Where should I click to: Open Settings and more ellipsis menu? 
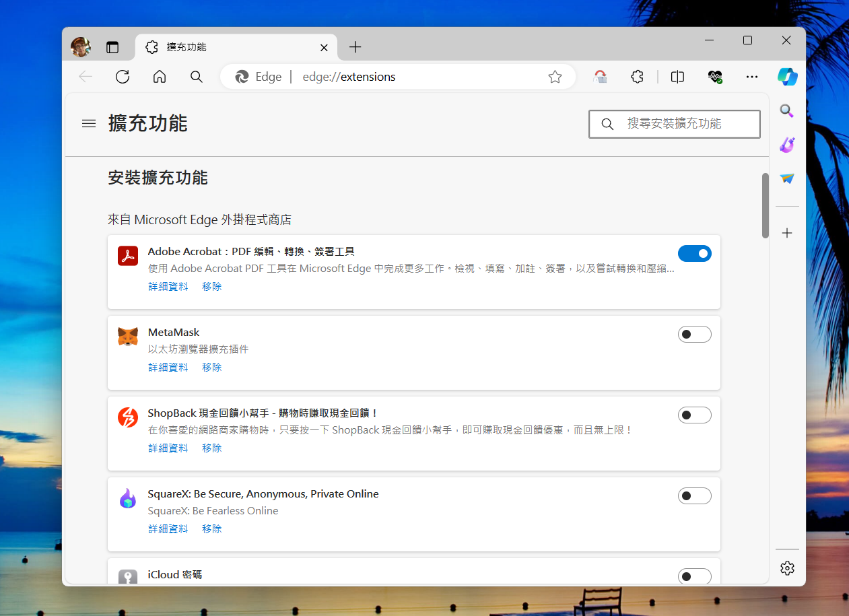click(752, 77)
